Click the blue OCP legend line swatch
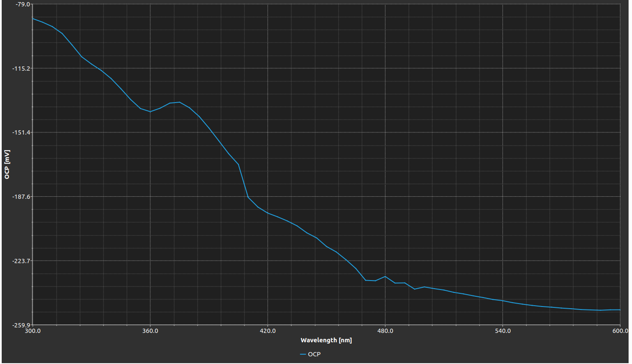The image size is (632, 364). point(303,354)
